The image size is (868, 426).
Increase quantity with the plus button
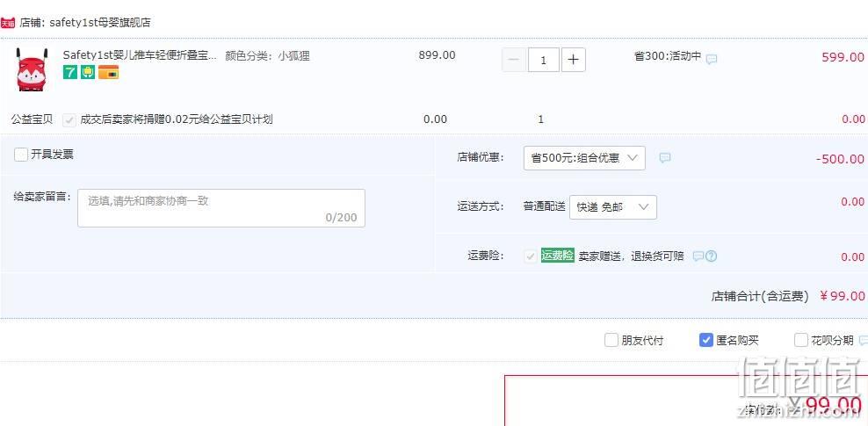coord(574,60)
